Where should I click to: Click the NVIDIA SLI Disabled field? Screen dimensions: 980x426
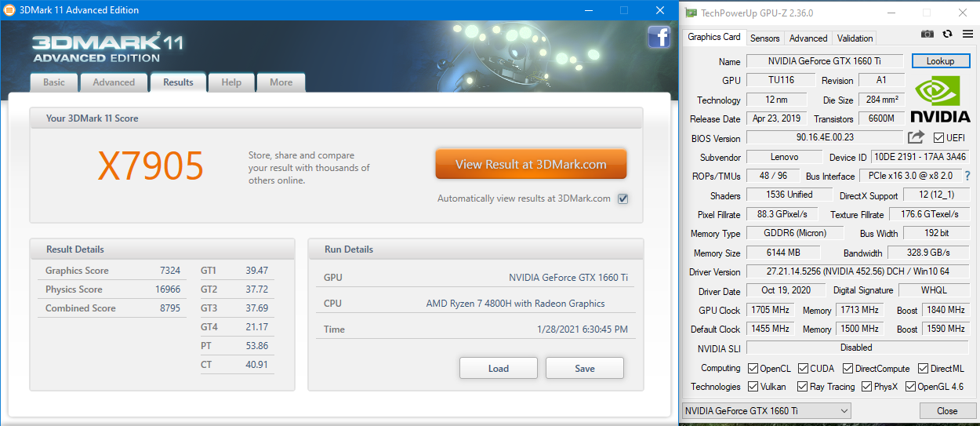point(857,348)
